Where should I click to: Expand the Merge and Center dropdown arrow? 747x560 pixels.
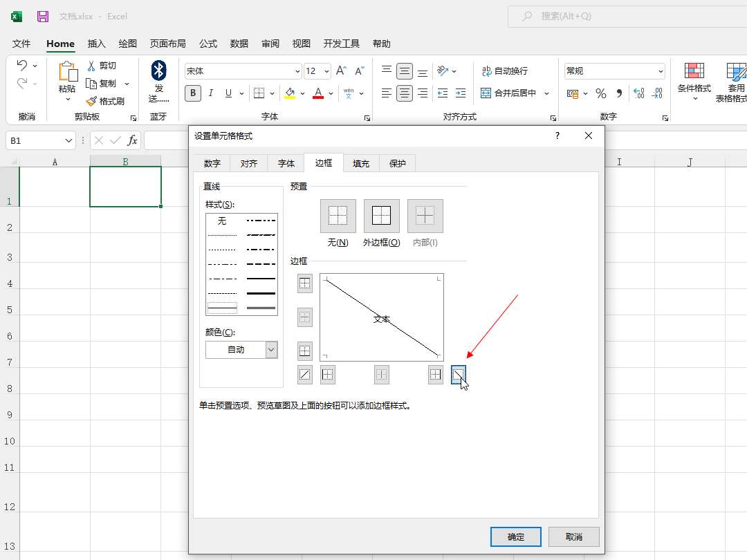point(546,93)
